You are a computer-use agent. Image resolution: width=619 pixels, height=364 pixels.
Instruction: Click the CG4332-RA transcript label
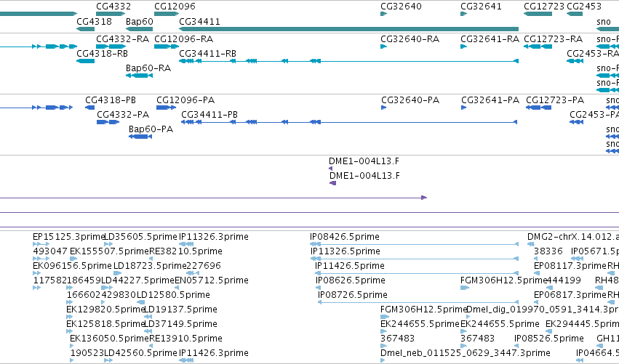click(x=122, y=39)
